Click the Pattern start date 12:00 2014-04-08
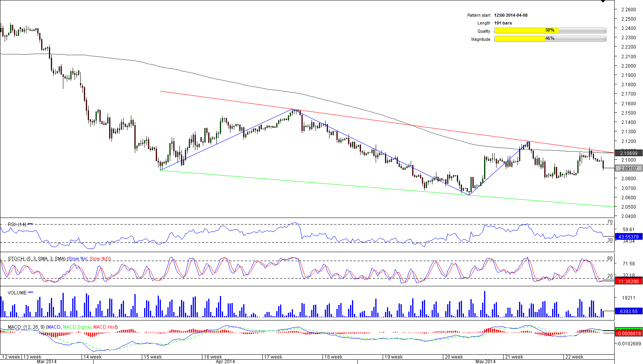 [511, 15]
